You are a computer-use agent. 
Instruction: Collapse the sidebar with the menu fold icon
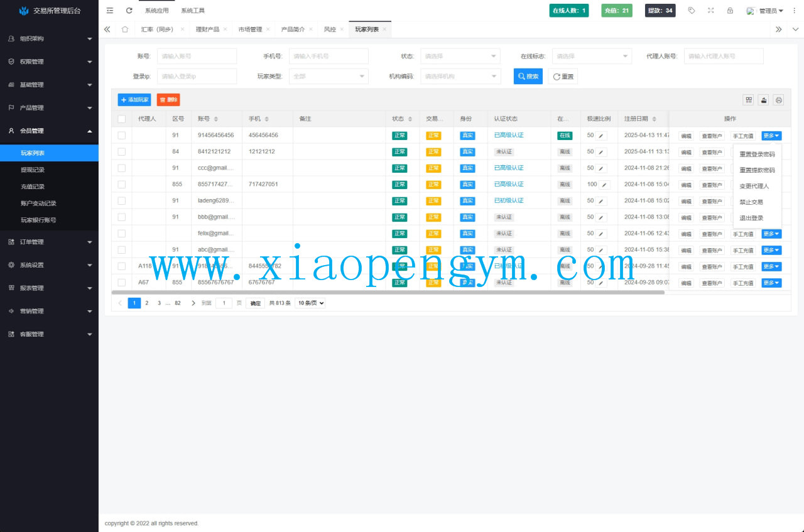(110, 10)
